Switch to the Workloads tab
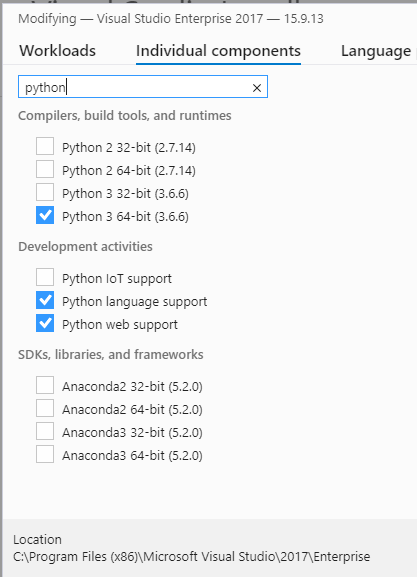The width and height of the screenshot is (417, 577). coord(57,51)
